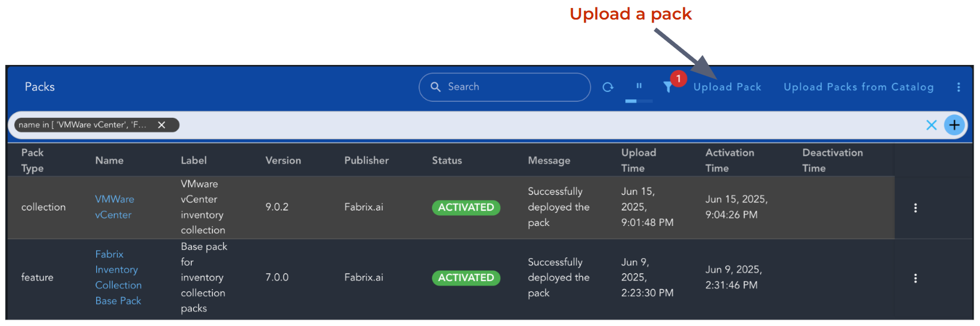Pause auto-refresh with the pause icon
The width and height of the screenshot is (980, 326).
pyautogui.click(x=639, y=86)
